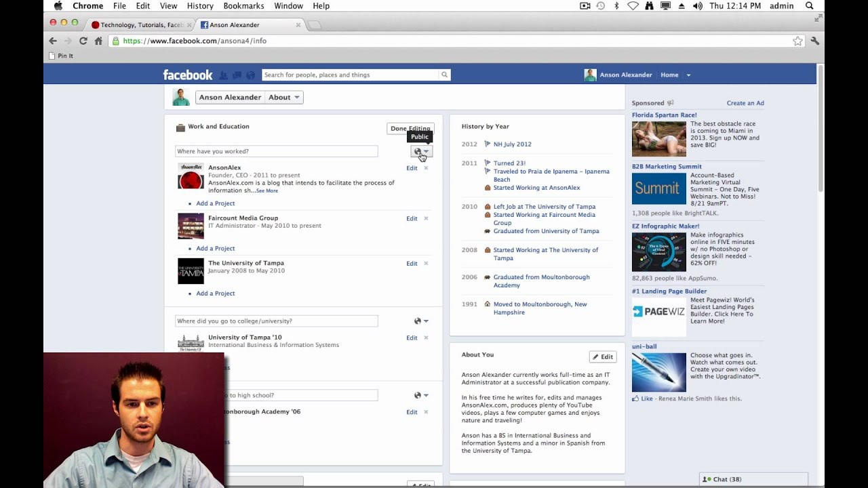Remove the University of Tampa '10 entry with x
The width and height of the screenshot is (868, 488).
pos(426,338)
